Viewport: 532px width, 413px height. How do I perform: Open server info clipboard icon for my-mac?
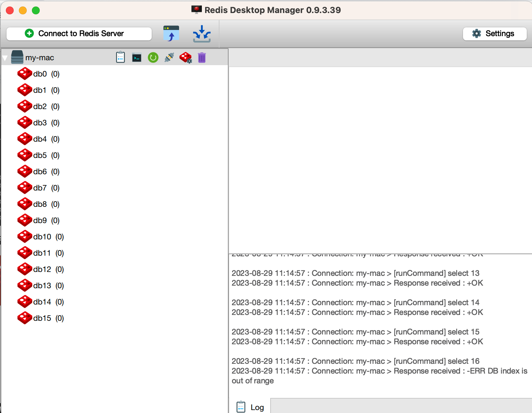point(120,57)
